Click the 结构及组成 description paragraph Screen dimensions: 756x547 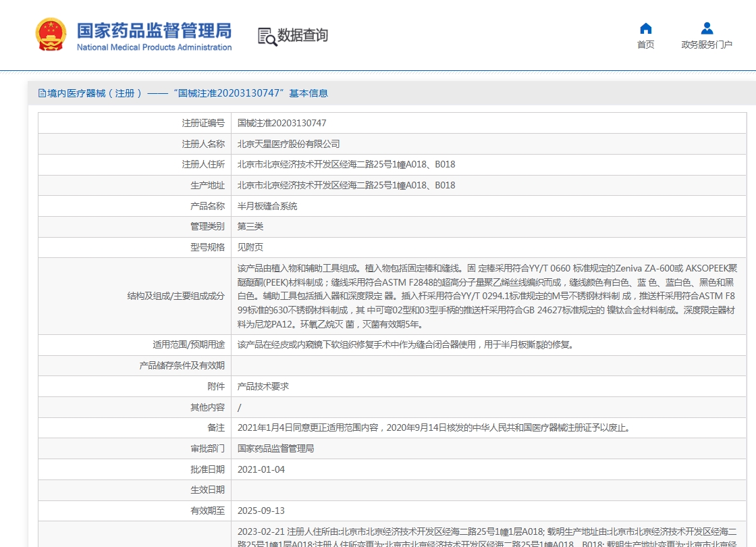coord(487,296)
